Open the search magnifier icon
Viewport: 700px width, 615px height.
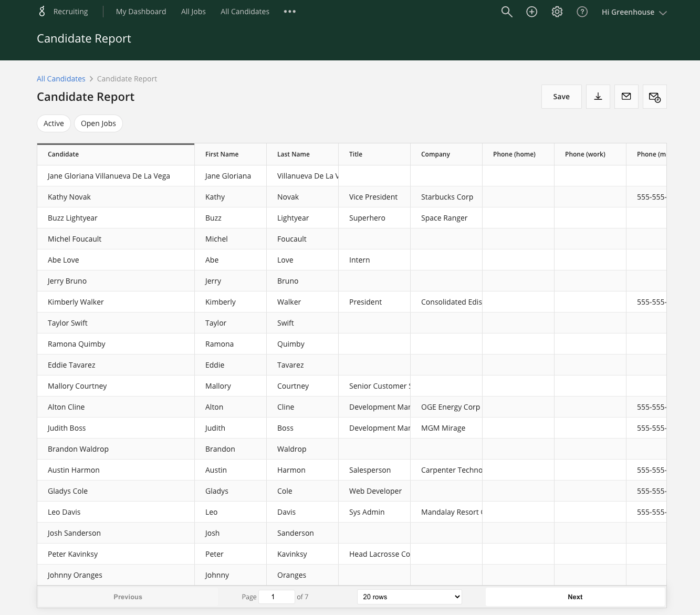click(x=507, y=12)
